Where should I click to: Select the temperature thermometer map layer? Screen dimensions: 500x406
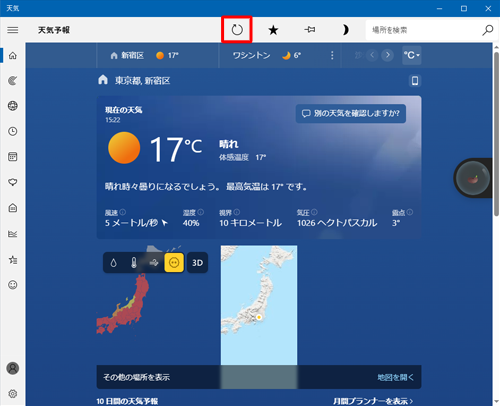tap(134, 263)
